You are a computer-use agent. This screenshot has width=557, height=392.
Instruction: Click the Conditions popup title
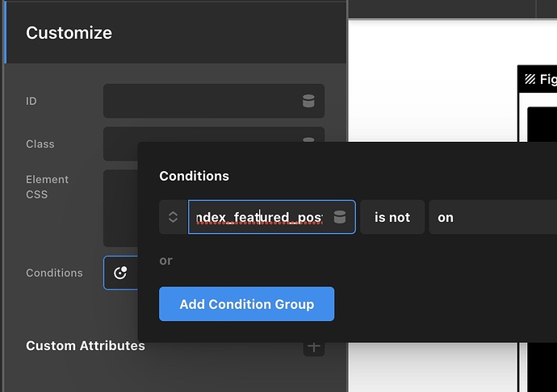pos(194,176)
